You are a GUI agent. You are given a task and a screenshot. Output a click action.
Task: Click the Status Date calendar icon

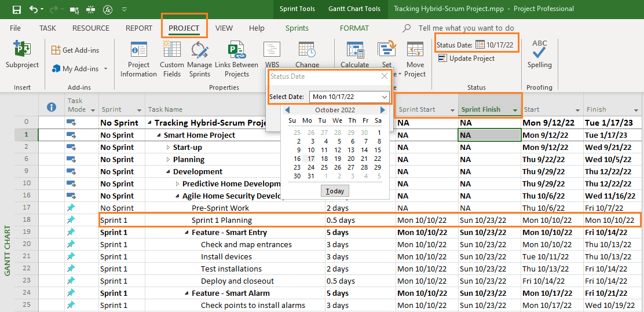click(x=480, y=45)
